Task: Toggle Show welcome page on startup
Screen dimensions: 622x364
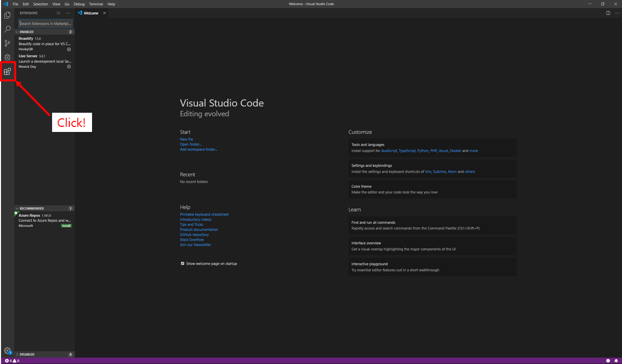Action: pos(183,263)
